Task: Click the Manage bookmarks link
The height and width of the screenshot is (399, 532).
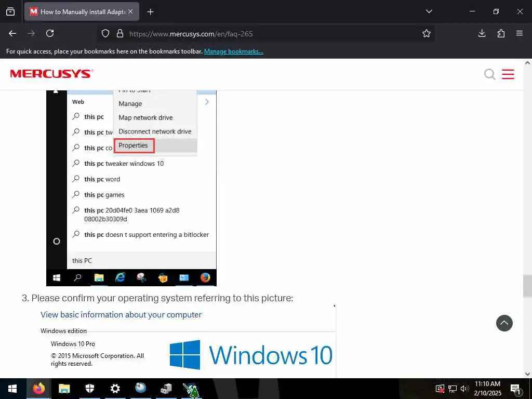Action: [233, 51]
